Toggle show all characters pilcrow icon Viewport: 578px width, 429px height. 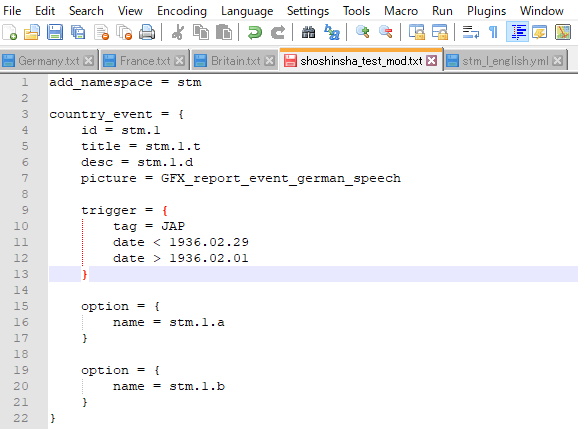pyautogui.click(x=494, y=32)
